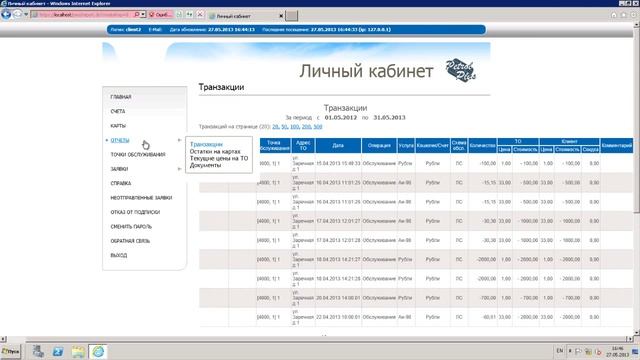The width and height of the screenshot is (640, 360).
Task: Open the Favorites star icon
Action: tap(623, 15)
